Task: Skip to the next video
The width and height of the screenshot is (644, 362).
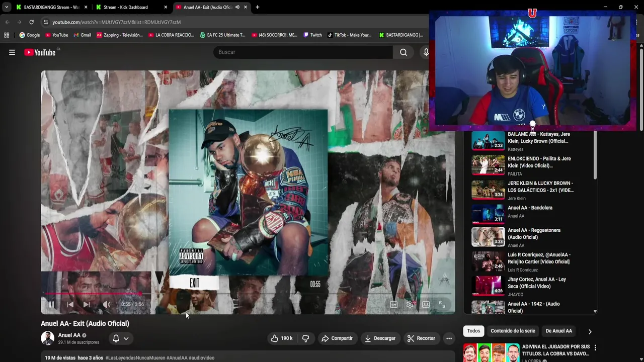Action: click(x=87, y=304)
